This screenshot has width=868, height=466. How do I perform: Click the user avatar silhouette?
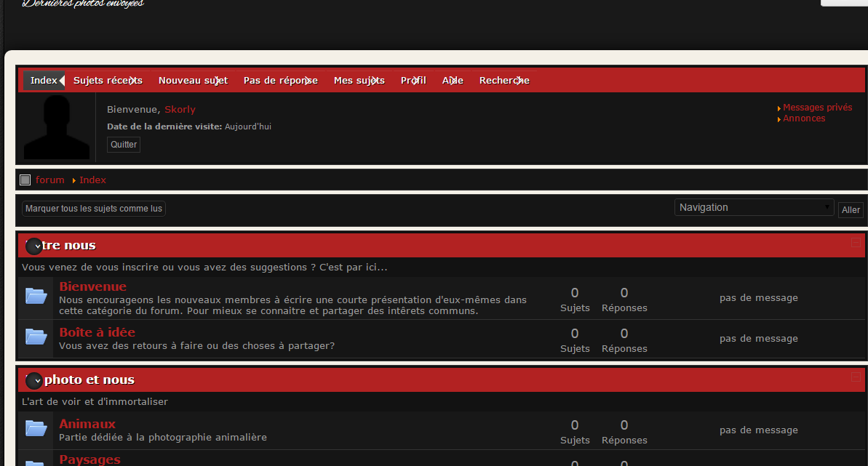tap(57, 127)
